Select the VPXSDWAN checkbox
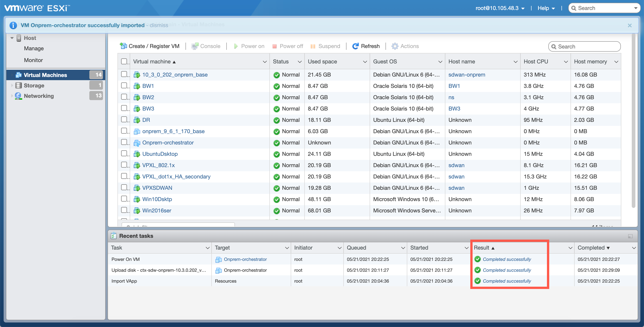 (x=124, y=187)
